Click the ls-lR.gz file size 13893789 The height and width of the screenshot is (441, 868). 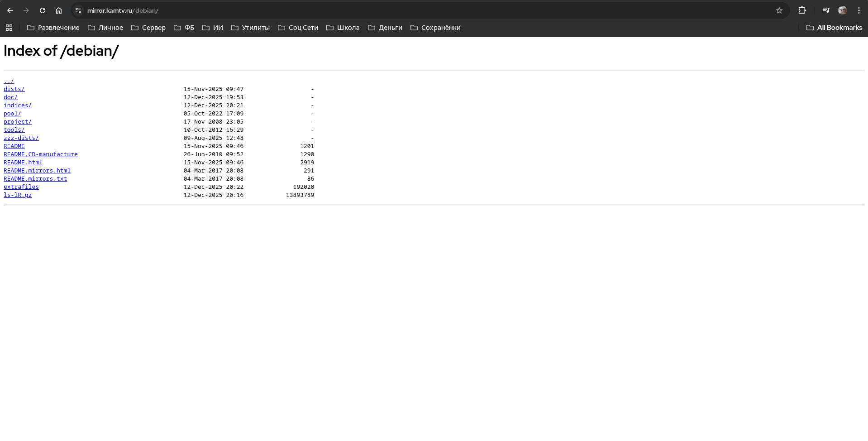[300, 195]
